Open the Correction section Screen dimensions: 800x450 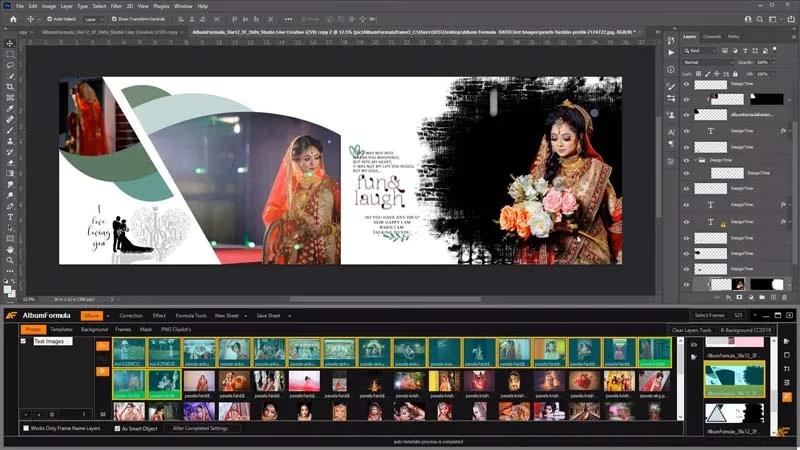pos(131,316)
